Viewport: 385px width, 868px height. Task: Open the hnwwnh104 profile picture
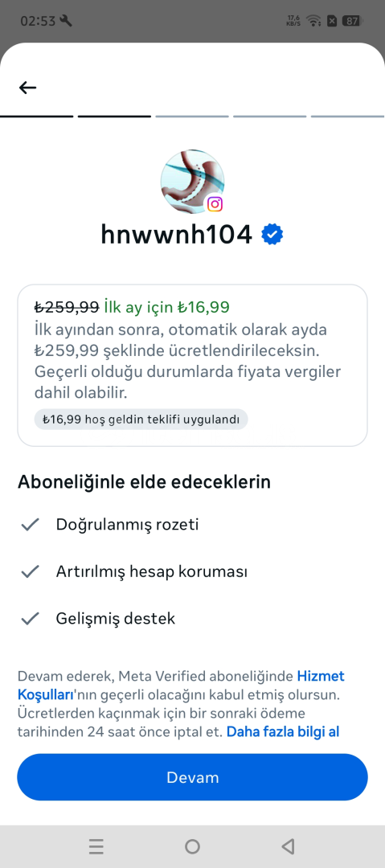pyautogui.click(x=192, y=181)
